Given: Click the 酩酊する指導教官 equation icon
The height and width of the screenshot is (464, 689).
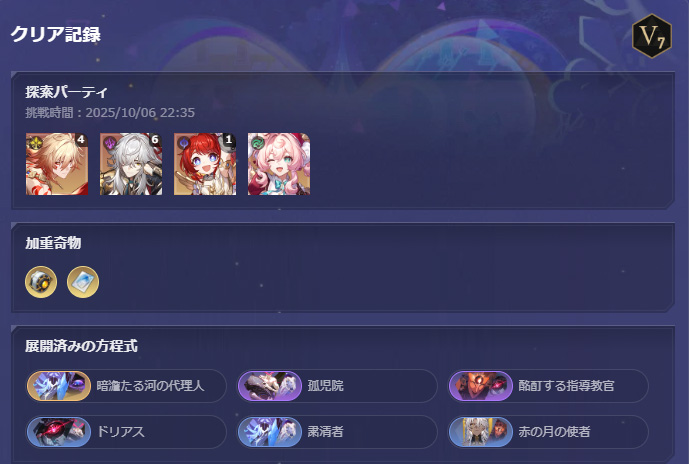Looking at the screenshot, I should pyautogui.click(x=480, y=386).
